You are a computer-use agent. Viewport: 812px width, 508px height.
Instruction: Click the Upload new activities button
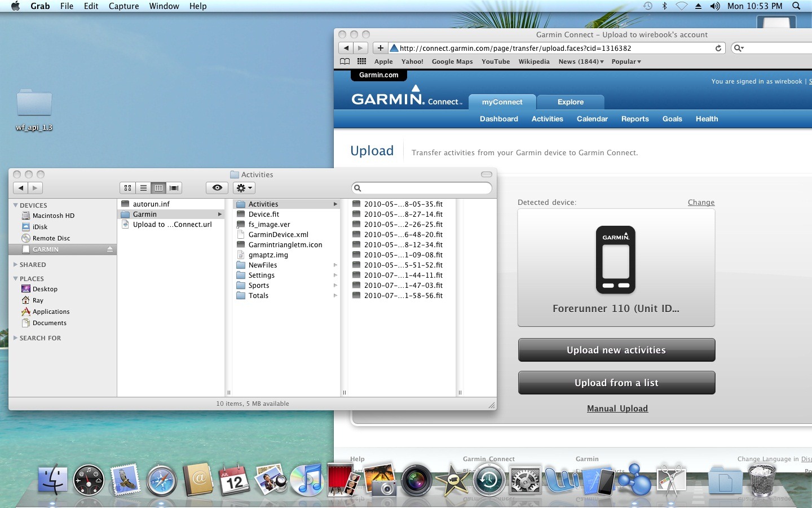tap(616, 350)
